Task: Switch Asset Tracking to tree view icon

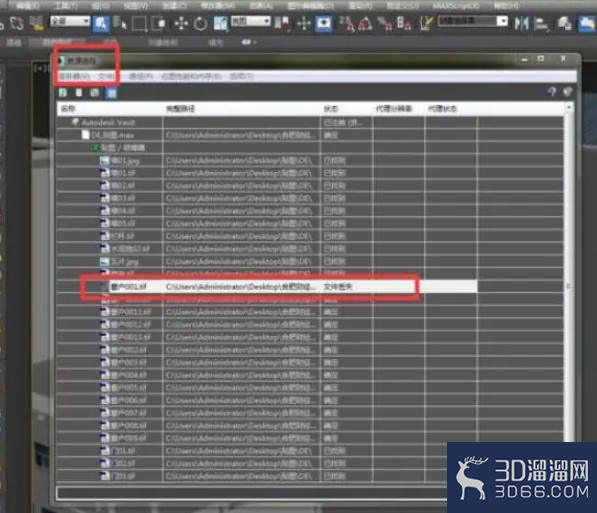Action: [95, 93]
